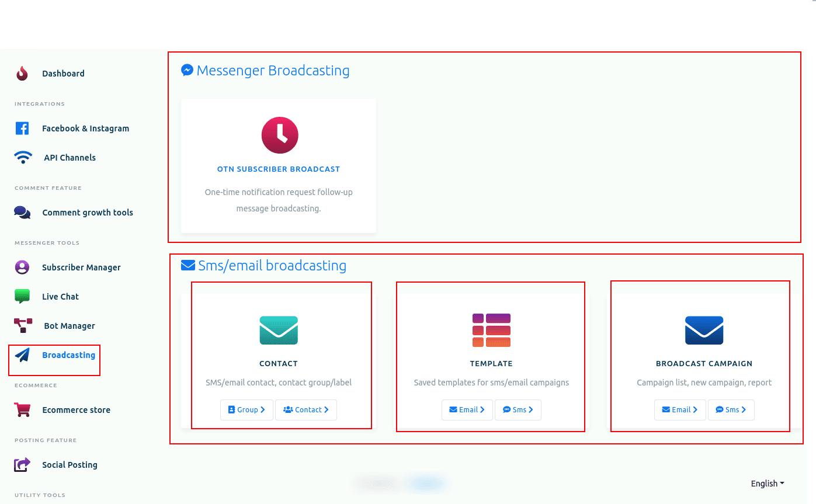
Task: Select Broadcasting in the sidebar menu
Action: click(x=68, y=355)
